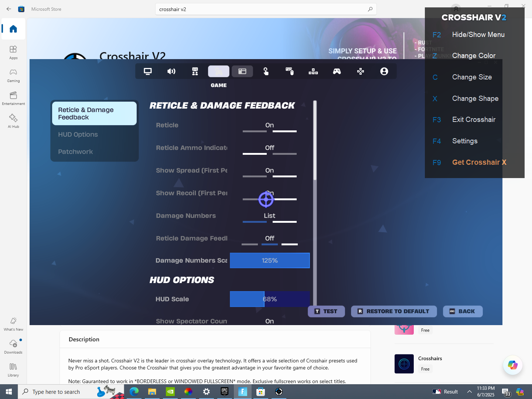Go back using the Store back arrow
This screenshot has height=399, width=532.
[x=9, y=9]
